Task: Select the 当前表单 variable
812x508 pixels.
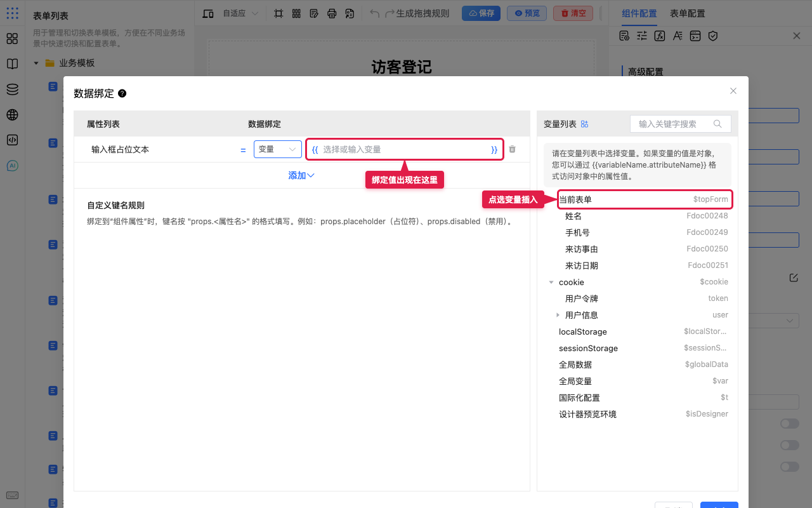Action: coord(644,199)
